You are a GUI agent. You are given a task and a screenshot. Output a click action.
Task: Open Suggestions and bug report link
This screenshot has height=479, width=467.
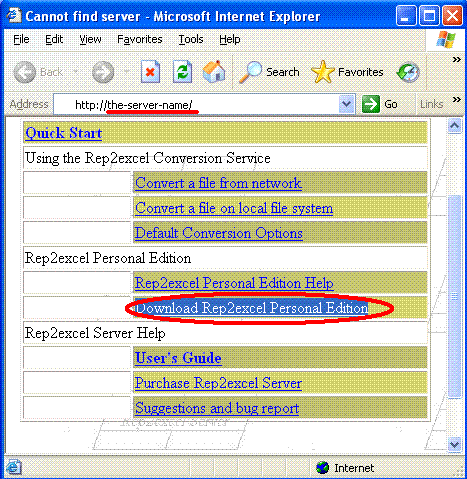tap(217, 408)
